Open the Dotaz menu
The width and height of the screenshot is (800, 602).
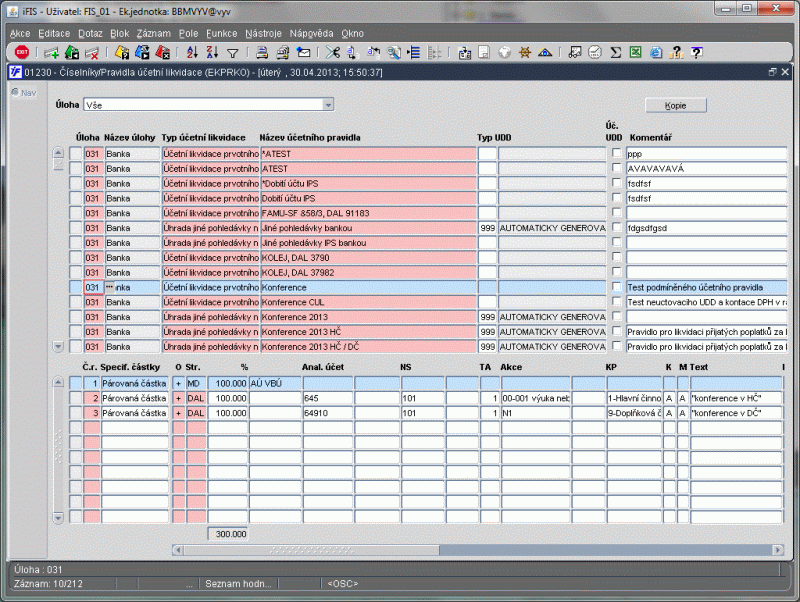click(x=90, y=34)
